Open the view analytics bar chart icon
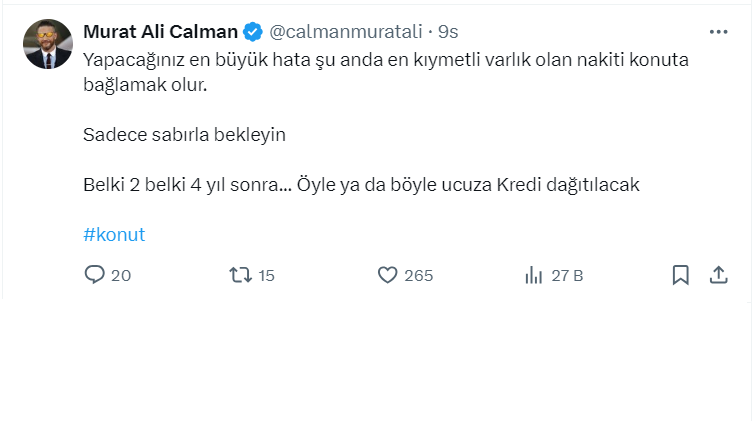752x421 pixels. [x=534, y=275]
